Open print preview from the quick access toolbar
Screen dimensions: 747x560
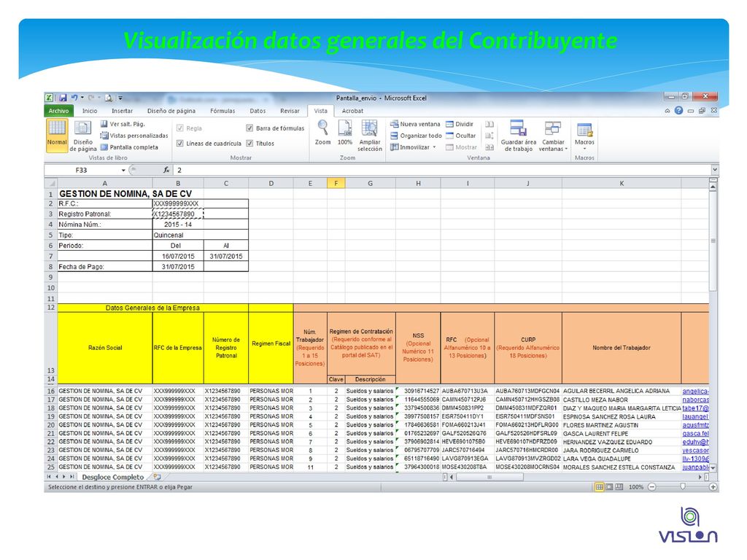click(x=109, y=98)
